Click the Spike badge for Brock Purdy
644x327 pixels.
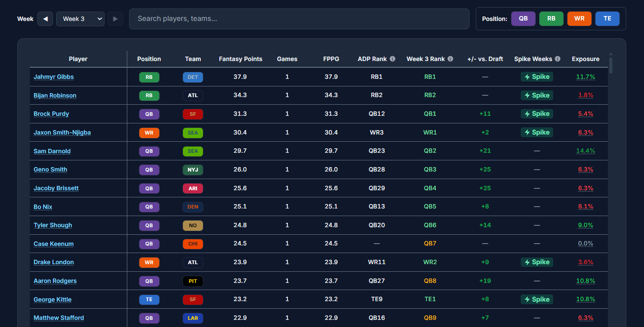(x=537, y=114)
